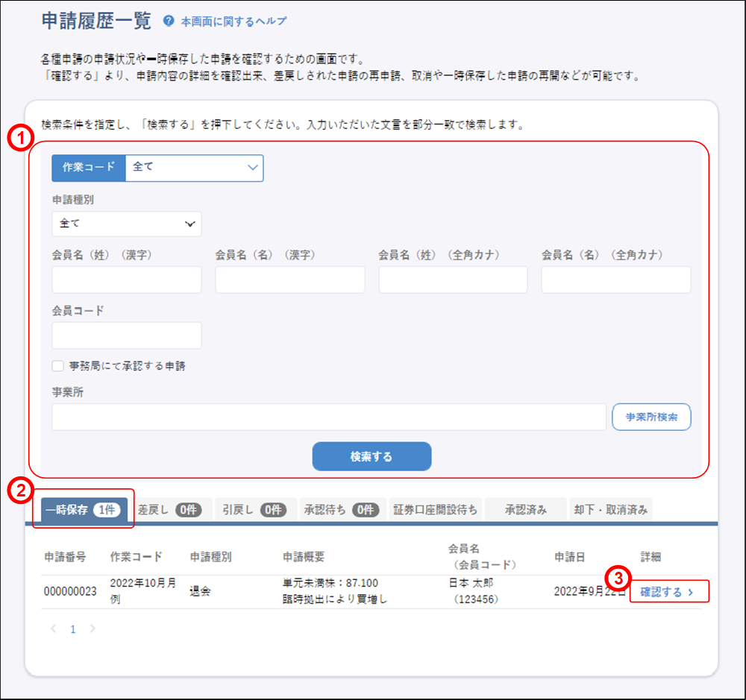Click the next page arrow below the list

[x=92, y=629]
